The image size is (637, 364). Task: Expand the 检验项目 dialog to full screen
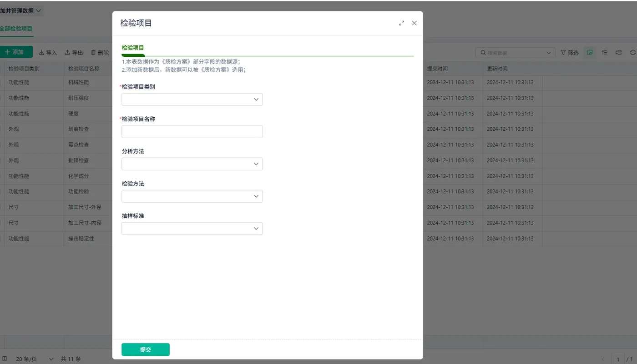coord(401,23)
